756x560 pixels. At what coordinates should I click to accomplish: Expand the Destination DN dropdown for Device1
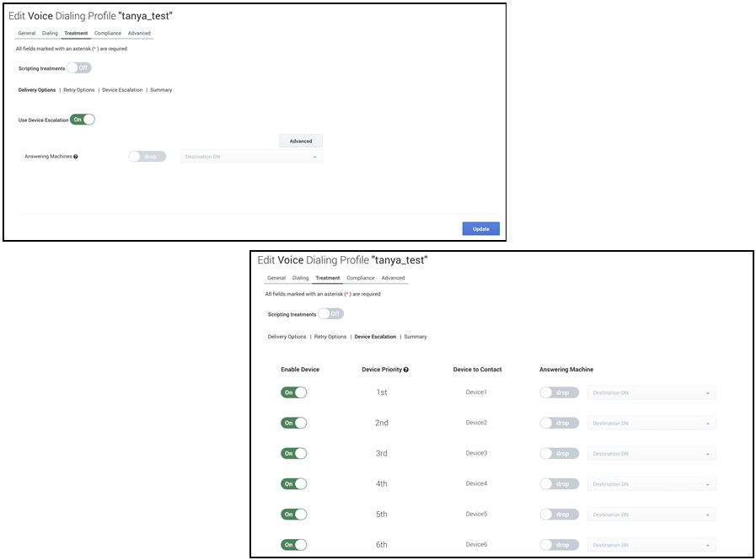tap(651, 392)
